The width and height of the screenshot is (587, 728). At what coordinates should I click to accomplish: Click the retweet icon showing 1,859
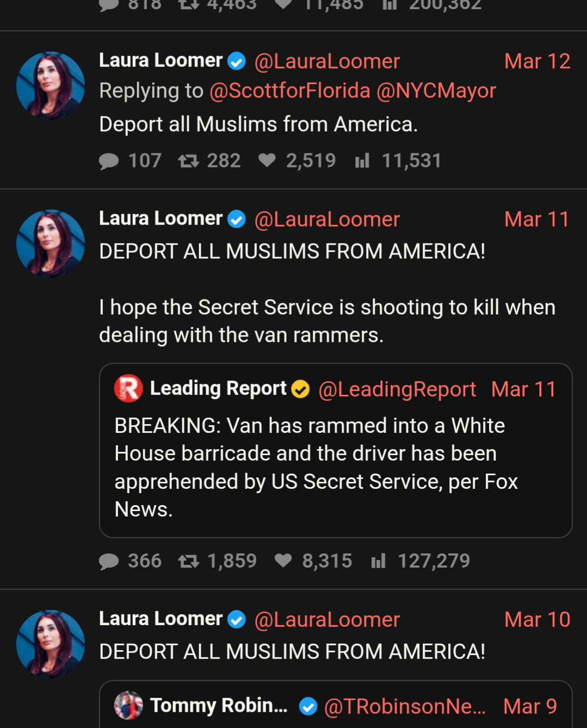pyautogui.click(x=189, y=561)
